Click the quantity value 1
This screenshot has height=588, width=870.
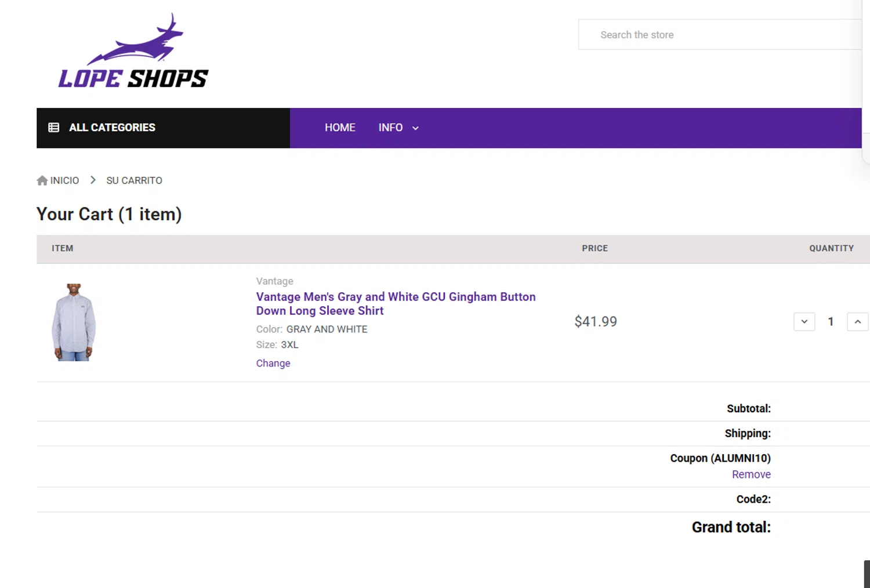point(831,322)
